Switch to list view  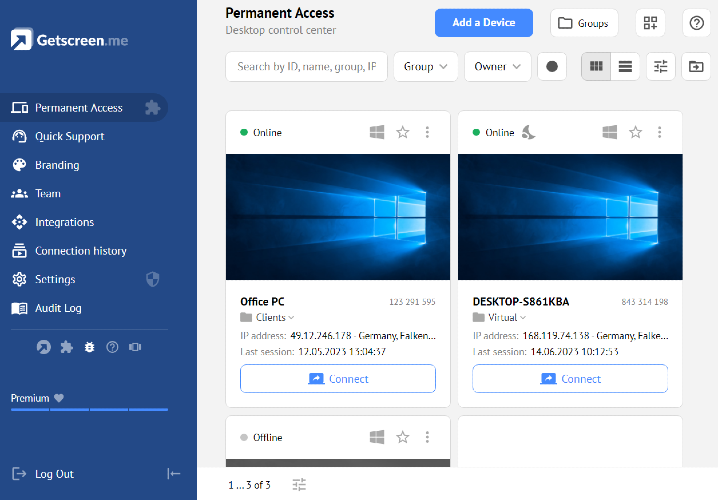coord(625,66)
